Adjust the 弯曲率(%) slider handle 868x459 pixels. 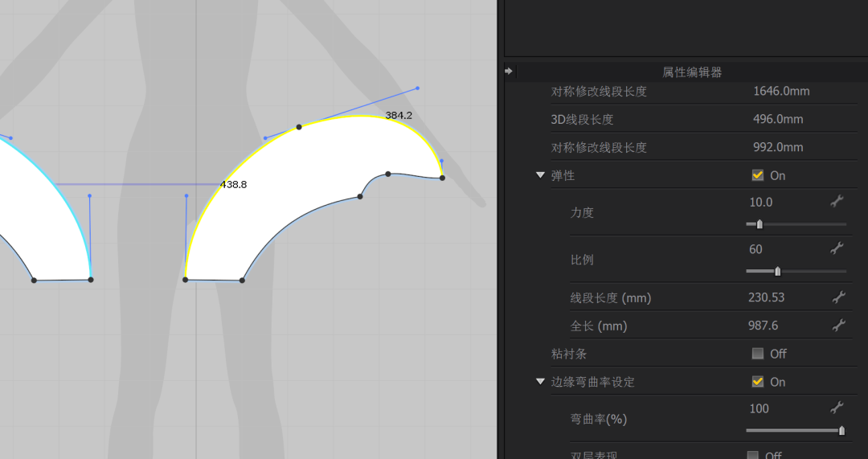[842, 430]
